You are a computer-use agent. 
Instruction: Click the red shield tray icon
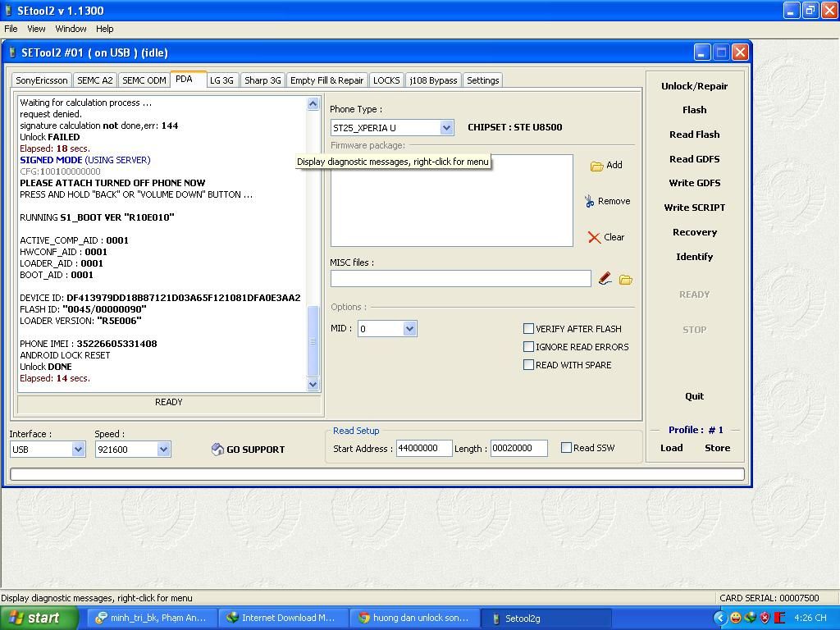(x=765, y=619)
